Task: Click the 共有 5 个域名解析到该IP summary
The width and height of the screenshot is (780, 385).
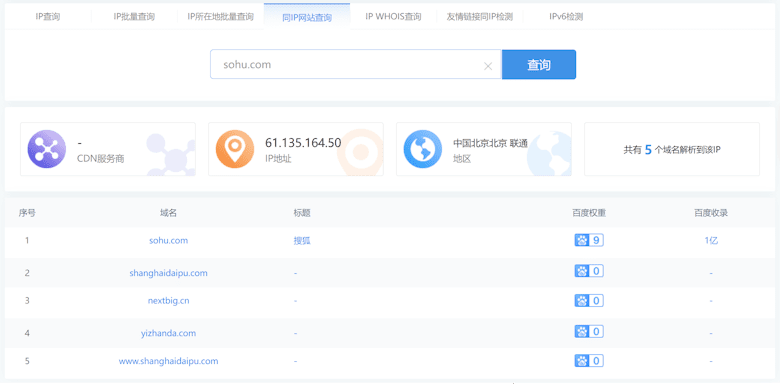Action: (x=672, y=149)
